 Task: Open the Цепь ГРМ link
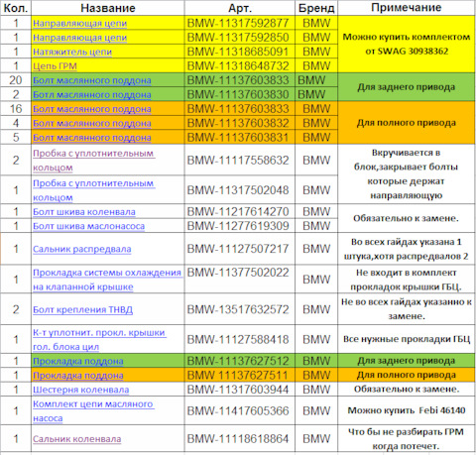55,66
